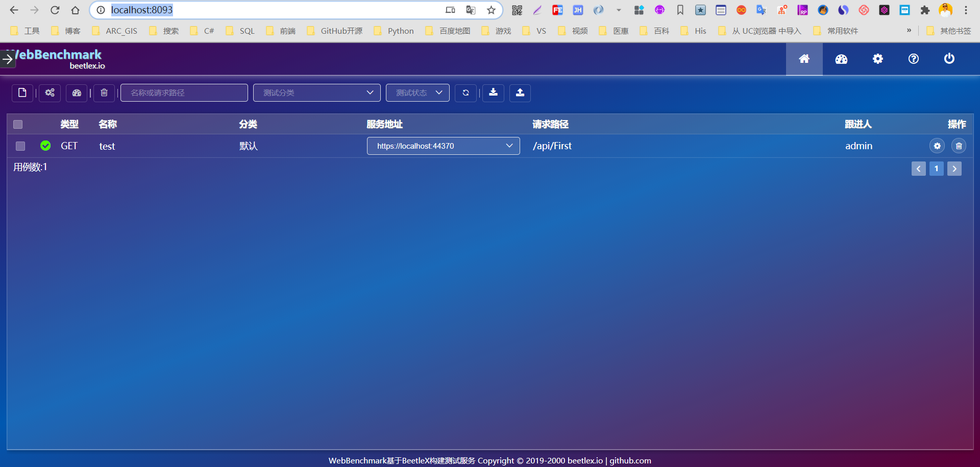Switch to the dashboard navigation tab
This screenshot has width=980, height=467.
pyautogui.click(x=841, y=58)
